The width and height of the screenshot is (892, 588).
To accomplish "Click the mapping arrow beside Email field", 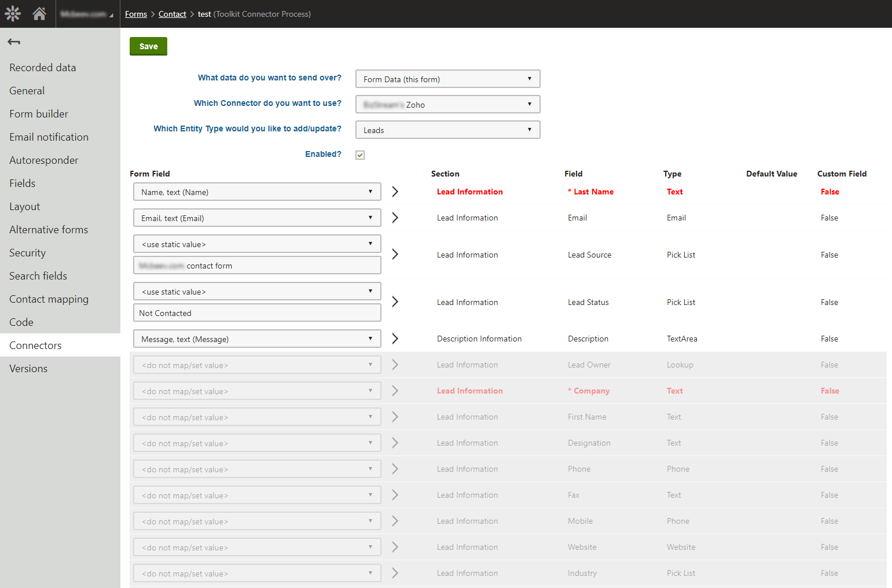I will (x=395, y=218).
